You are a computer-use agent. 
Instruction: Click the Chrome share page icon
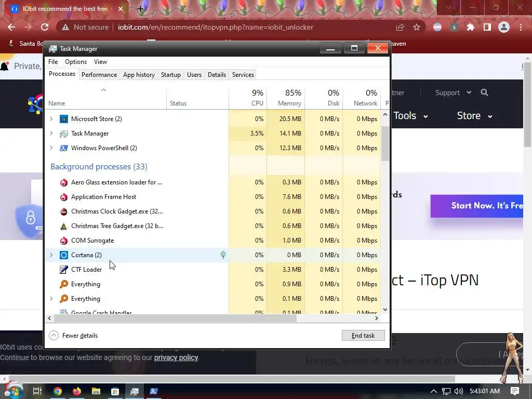tap(400, 27)
